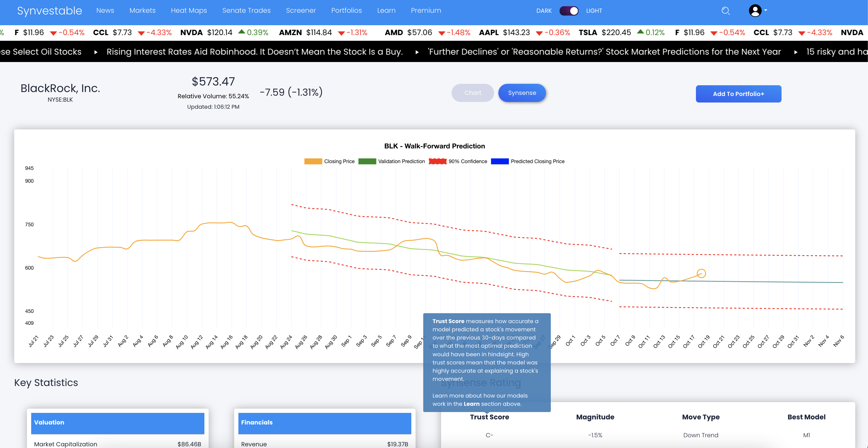Open Senate Trades page
Screen dimensions: 868x448
point(246,10)
